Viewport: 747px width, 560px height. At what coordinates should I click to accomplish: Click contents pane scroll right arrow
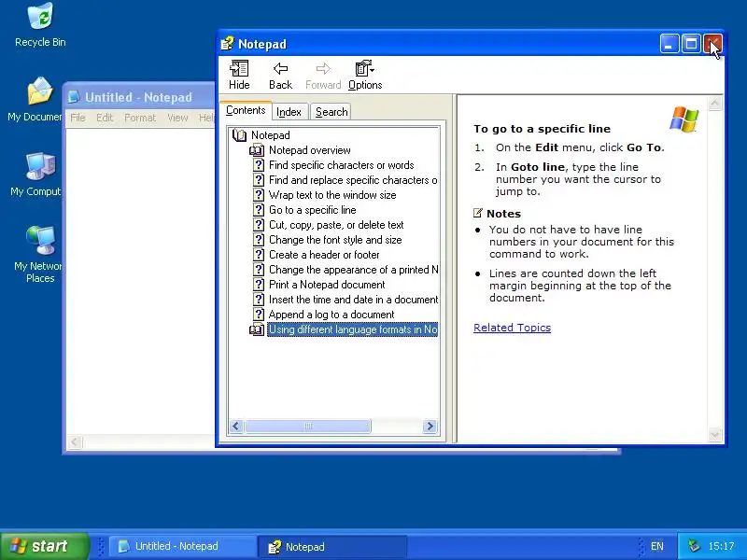[430, 426]
